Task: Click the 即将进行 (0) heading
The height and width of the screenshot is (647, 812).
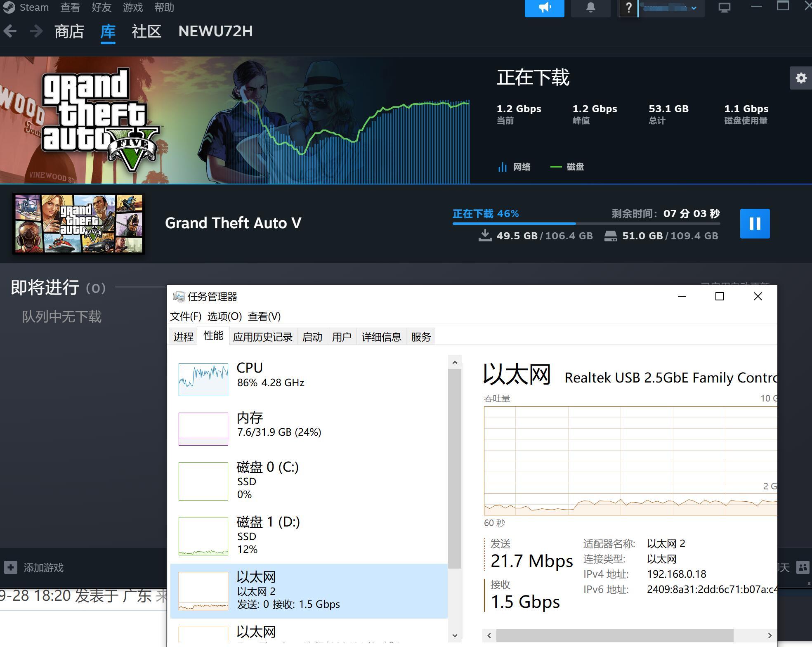Action: [58, 288]
